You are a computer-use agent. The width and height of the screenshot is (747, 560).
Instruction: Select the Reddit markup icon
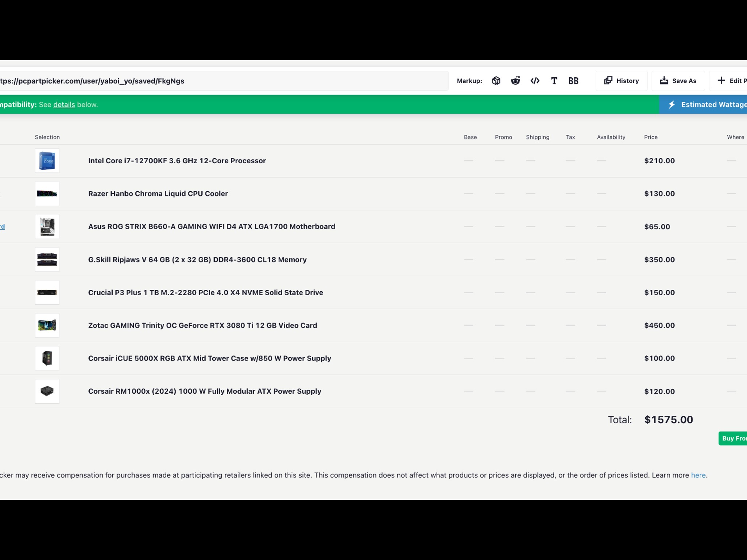click(515, 81)
